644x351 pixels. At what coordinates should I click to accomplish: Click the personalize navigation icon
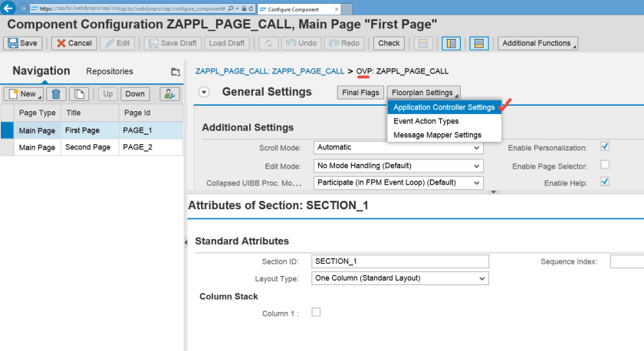pyautogui.click(x=169, y=94)
